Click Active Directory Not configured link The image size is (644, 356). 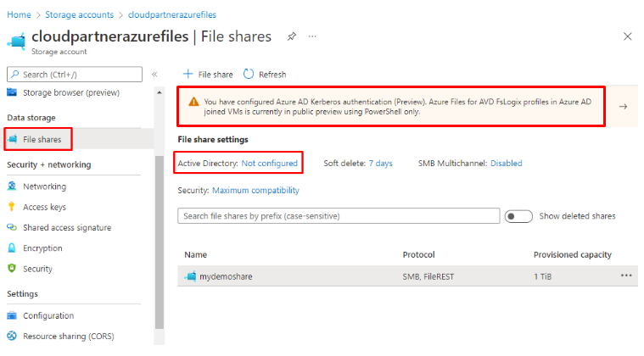(x=269, y=164)
